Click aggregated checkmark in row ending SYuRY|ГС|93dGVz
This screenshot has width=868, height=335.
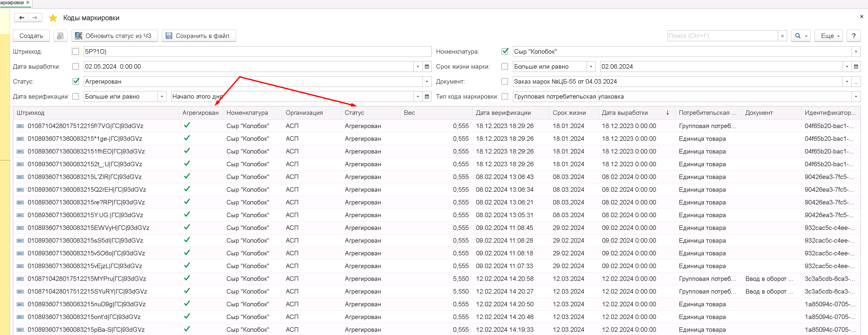pos(187,291)
